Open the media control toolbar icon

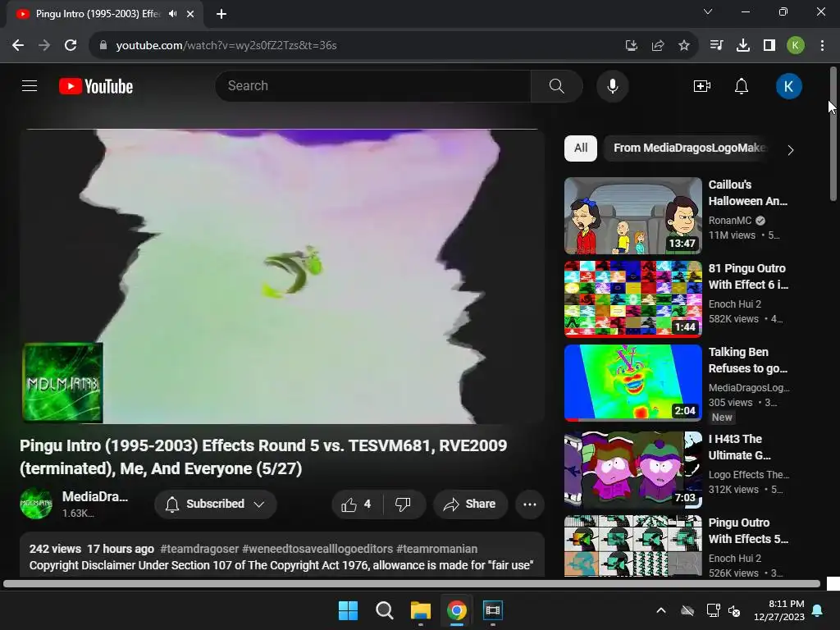[716, 46]
